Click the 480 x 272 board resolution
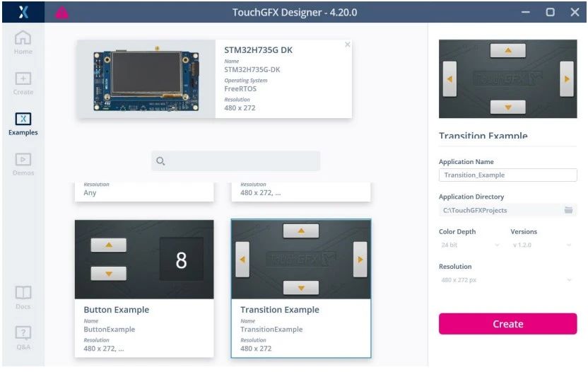This screenshot has width=588, height=372. (x=240, y=108)
